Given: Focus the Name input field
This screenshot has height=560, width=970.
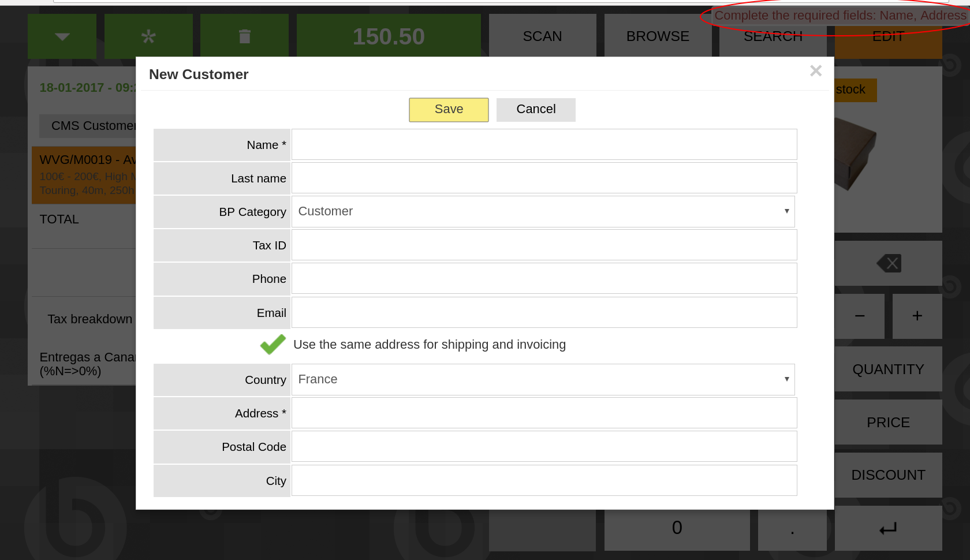Looking at the screenshot, I should [544, 144].
